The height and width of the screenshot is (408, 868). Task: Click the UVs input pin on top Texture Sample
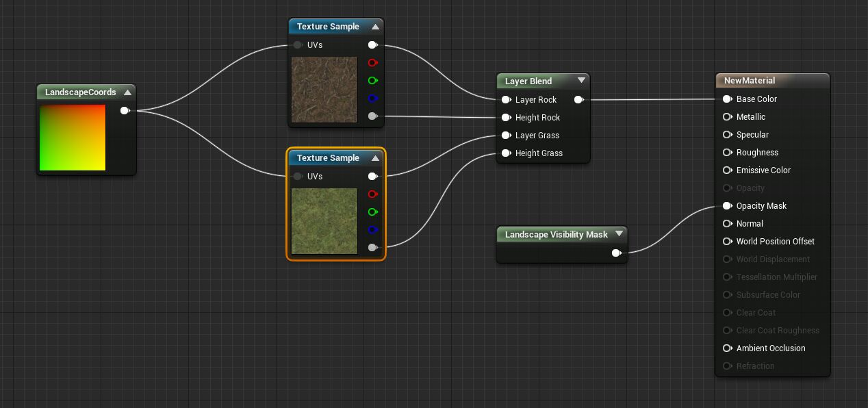(298, 45)
